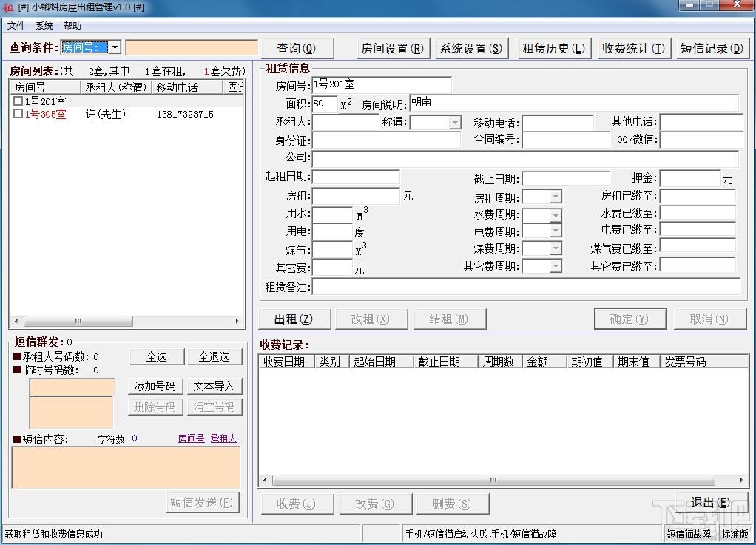Tick the checkbox for 1号305室
The height and width of the screenshot is (545, 756).
point(18,114)
